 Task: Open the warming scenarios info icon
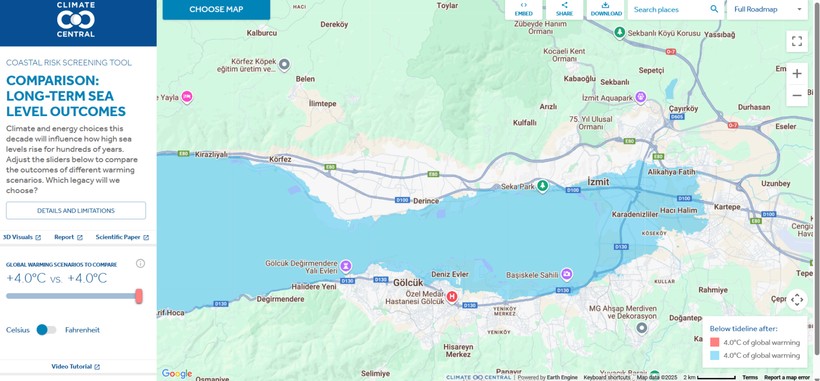tap(140, 263)
